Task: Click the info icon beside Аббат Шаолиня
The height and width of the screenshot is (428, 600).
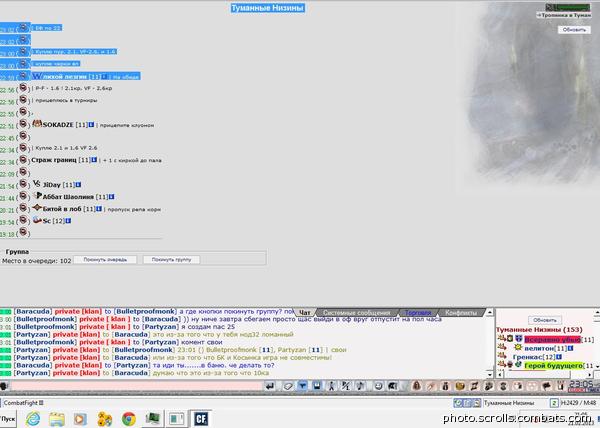Action: [111, 197]
